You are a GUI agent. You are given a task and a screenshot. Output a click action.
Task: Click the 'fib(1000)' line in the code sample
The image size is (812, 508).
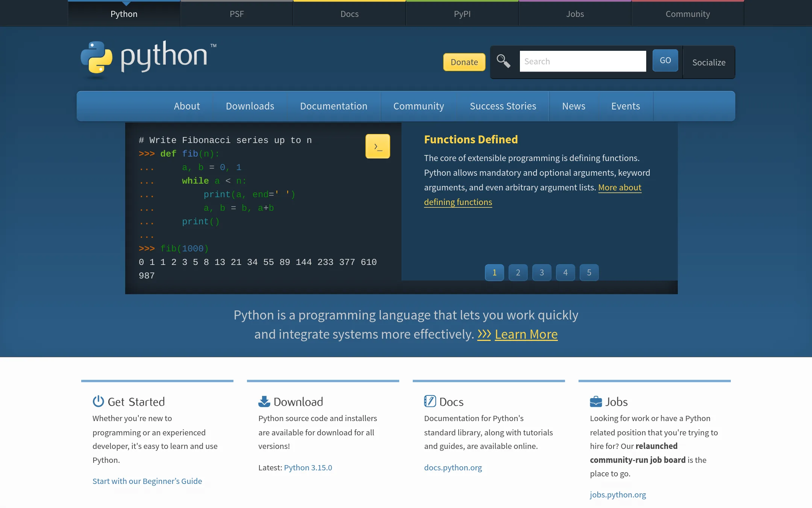174,248
